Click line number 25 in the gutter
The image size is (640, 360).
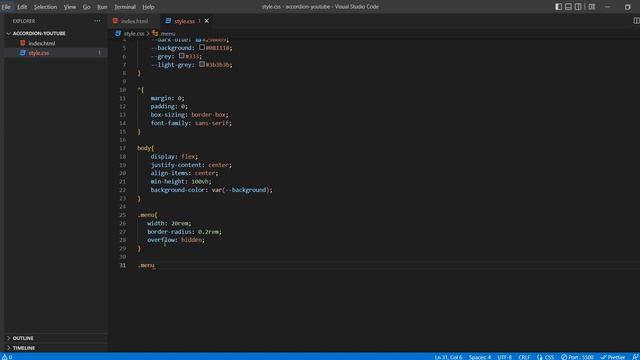122,215
